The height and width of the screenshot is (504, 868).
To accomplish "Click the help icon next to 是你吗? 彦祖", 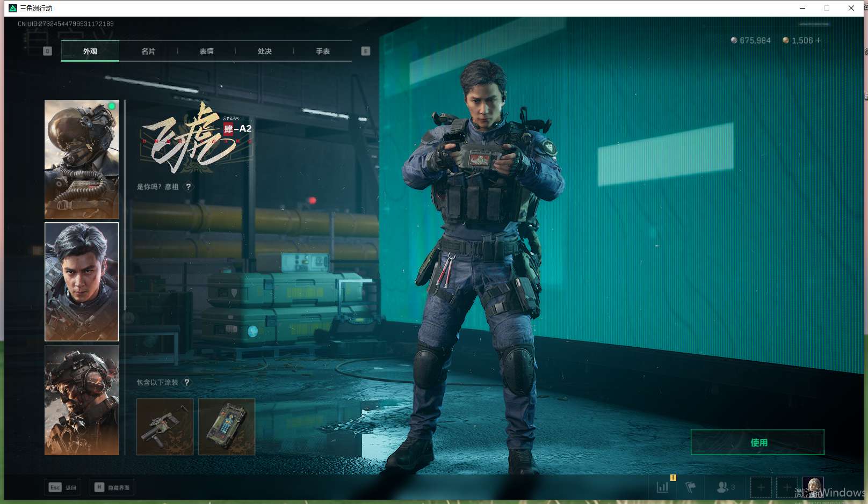I will coord(188,187).
